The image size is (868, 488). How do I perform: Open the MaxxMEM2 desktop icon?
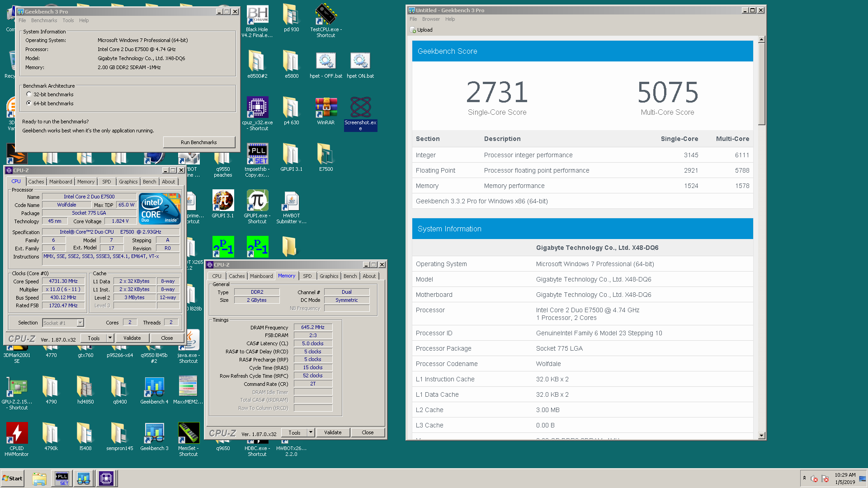[188, 390]
